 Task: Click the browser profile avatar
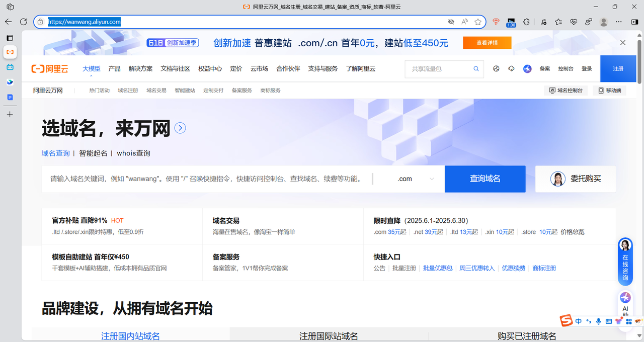604,22
